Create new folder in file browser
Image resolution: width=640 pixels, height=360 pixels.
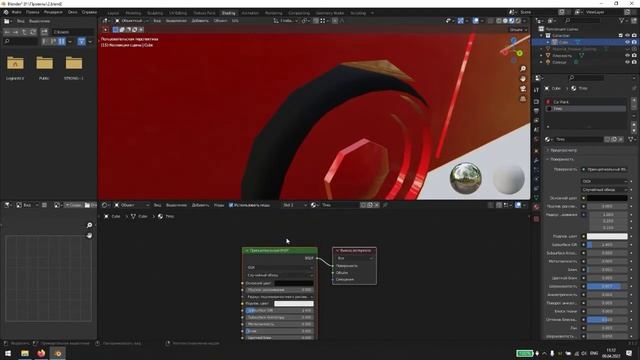pyautogui.click(x=44, y=32)
